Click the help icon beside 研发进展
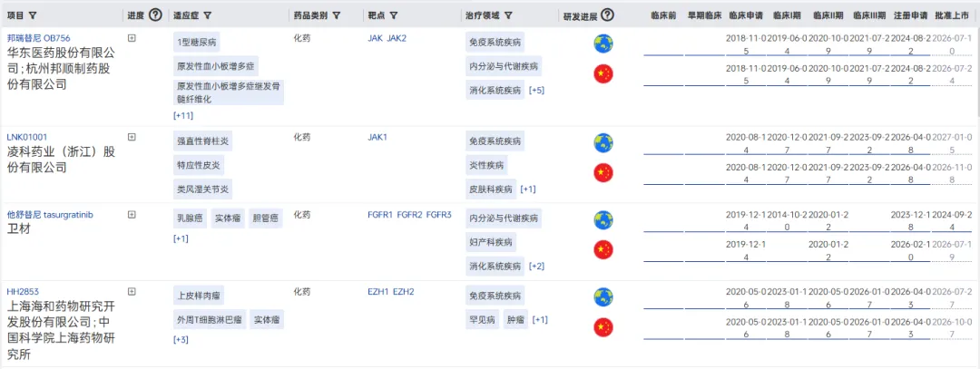This screenshot has width=980, height=369. (x=608, y=15)
